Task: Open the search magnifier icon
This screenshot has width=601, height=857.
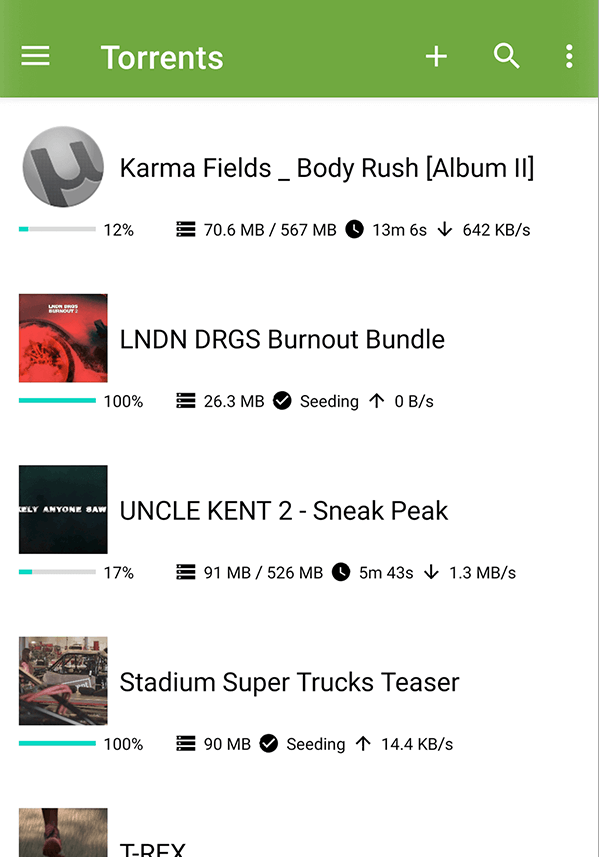Action: pyautogui.click(x=506, y=56)
